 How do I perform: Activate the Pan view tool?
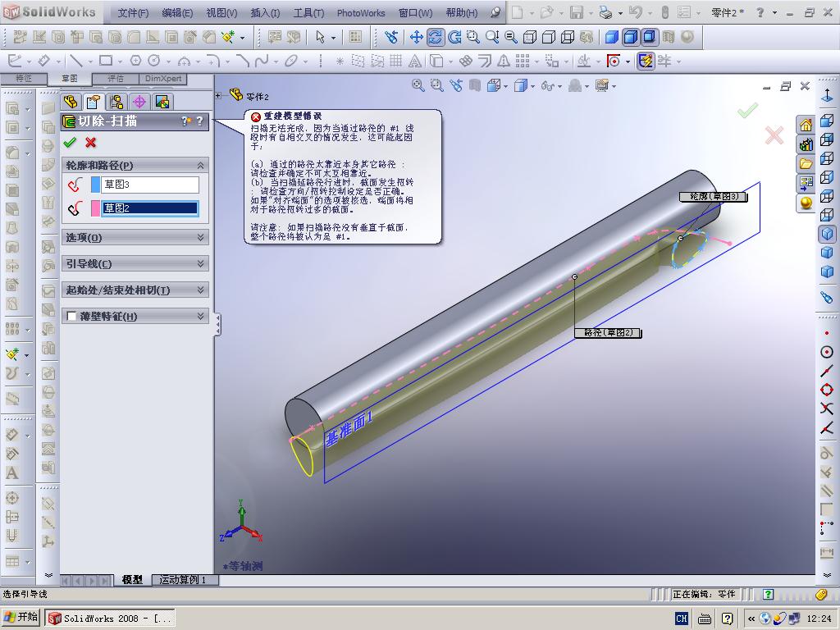point(416,36)
